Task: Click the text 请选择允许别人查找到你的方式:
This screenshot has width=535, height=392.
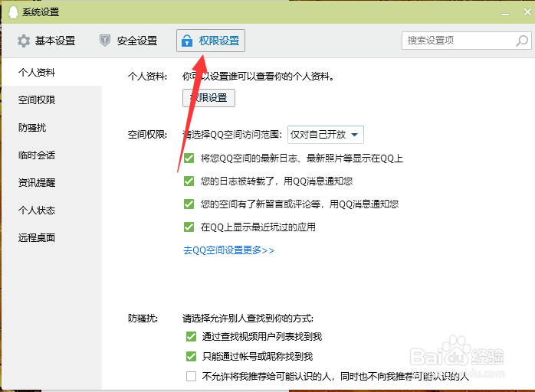Action: pyautogui.click(x=248, y=318)
